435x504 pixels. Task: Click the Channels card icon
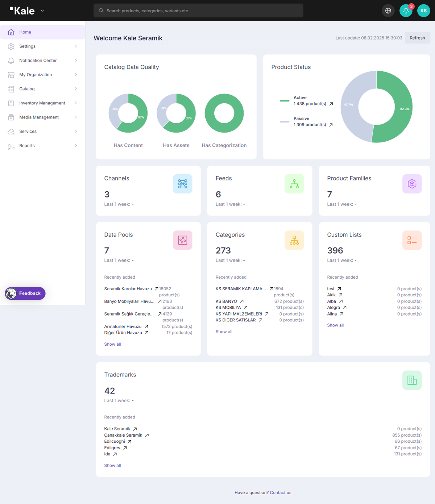point(183,184)
